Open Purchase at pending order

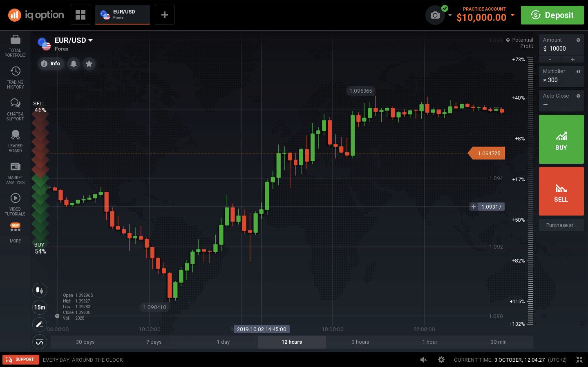pyautogui.click(x=561, y=225)
